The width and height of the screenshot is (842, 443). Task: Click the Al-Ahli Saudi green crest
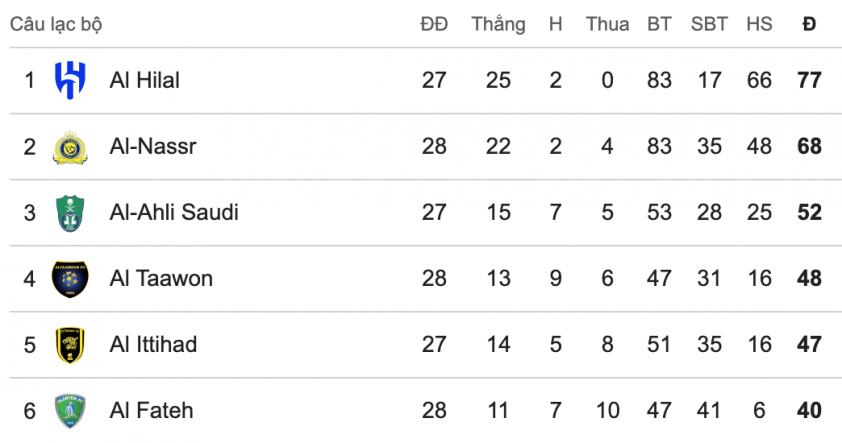tap(70, 213)
